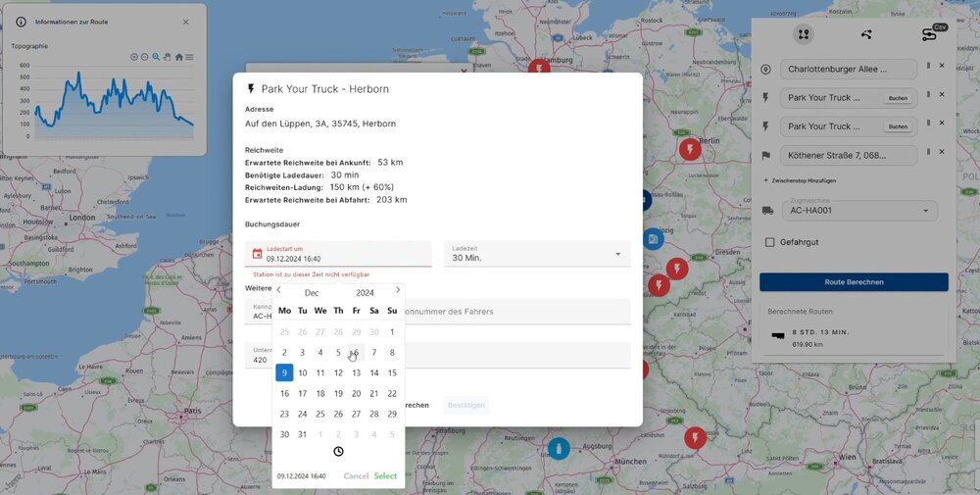Activate the pan hand tool on chart
The image size is (980, 495).
pos(168,57)
